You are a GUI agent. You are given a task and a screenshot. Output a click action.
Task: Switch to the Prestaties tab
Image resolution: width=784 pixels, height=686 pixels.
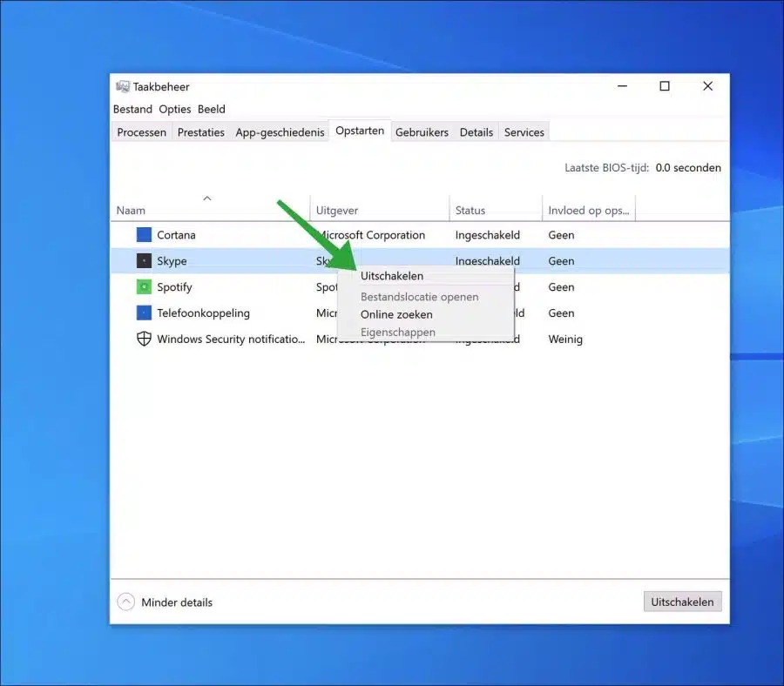point(201,132)
